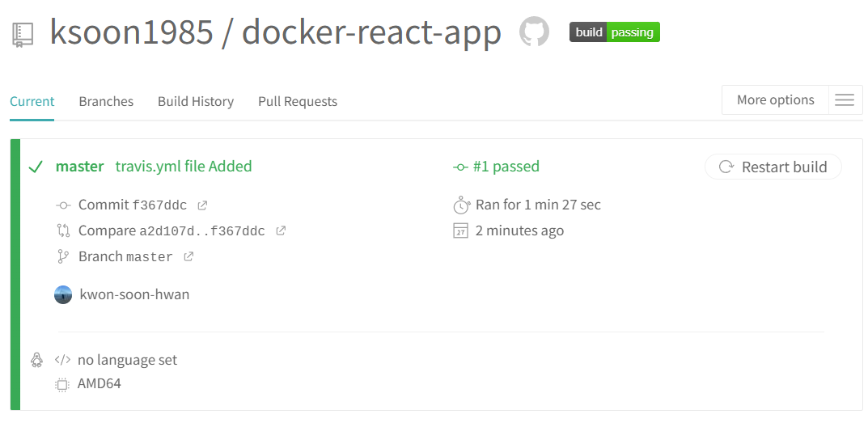Screen dimensions: 868x427
Task: Click the repository book icon beside ksoon1985
Action: click(23, 35)
